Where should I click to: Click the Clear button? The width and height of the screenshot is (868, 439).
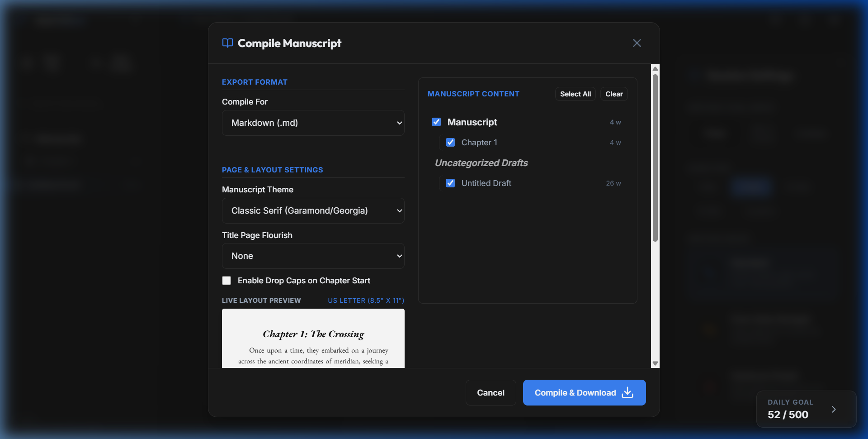pyautogui.click(x=614, y=94)
